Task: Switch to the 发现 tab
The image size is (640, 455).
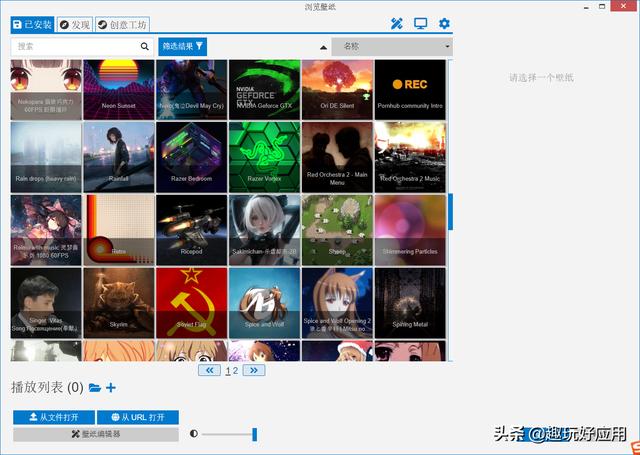Action: [75, 24]
